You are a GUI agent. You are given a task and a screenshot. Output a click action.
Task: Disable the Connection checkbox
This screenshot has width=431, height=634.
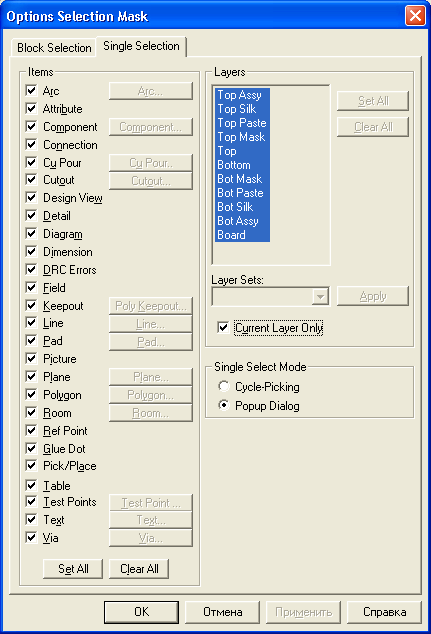click(31, 144)
